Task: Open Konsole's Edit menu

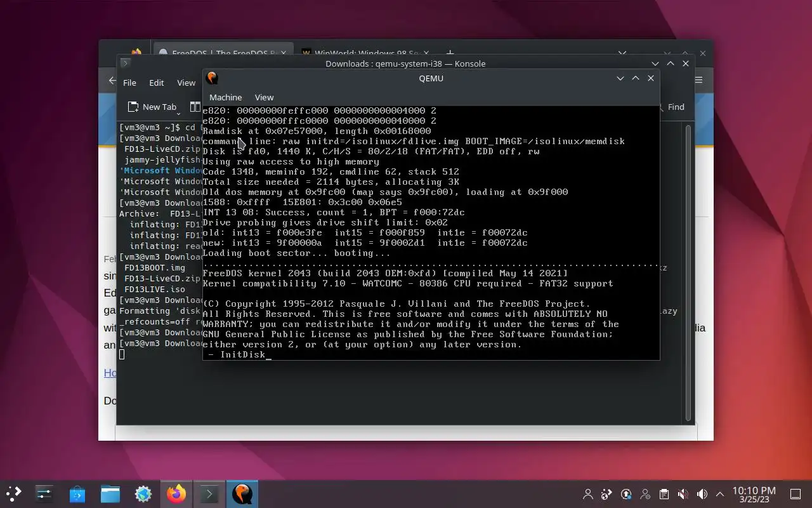Action: (x=156, y=83)
